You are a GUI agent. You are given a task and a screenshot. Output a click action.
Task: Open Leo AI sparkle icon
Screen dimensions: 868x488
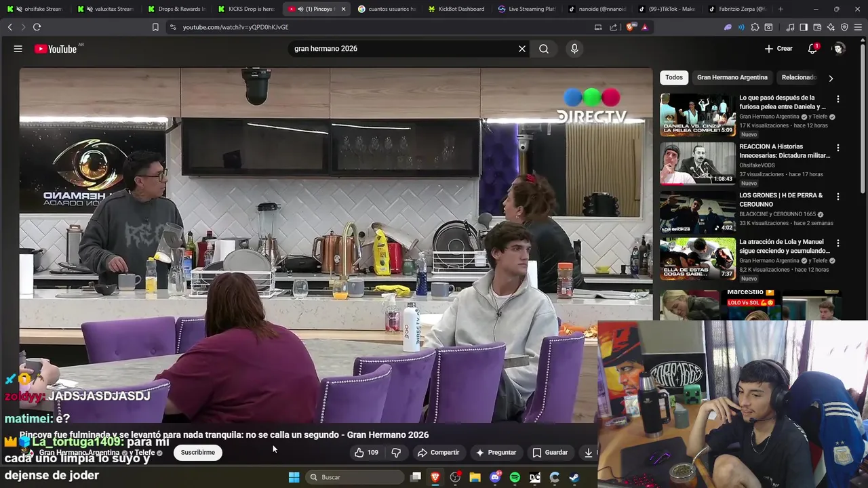click(x=831, y=27)
